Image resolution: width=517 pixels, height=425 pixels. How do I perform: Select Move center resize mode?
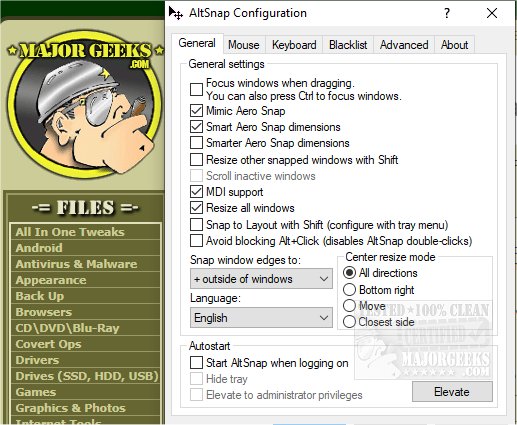349,306
